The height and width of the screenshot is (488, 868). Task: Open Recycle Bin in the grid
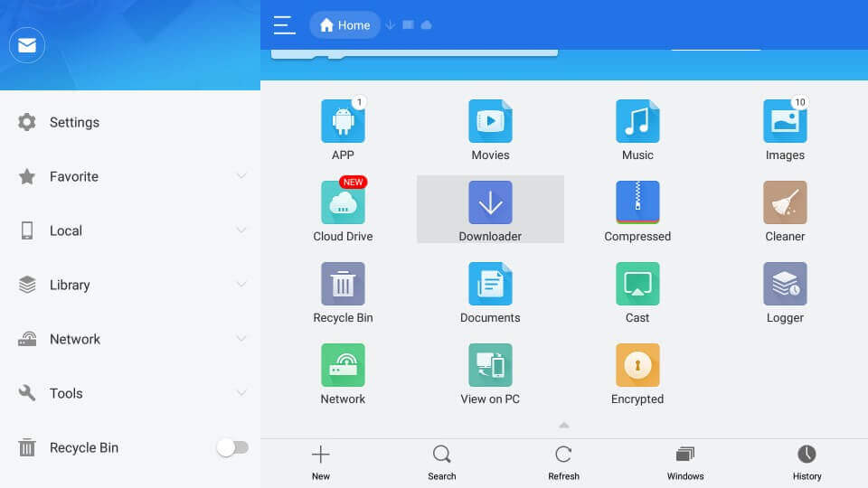tap(343, 284)
